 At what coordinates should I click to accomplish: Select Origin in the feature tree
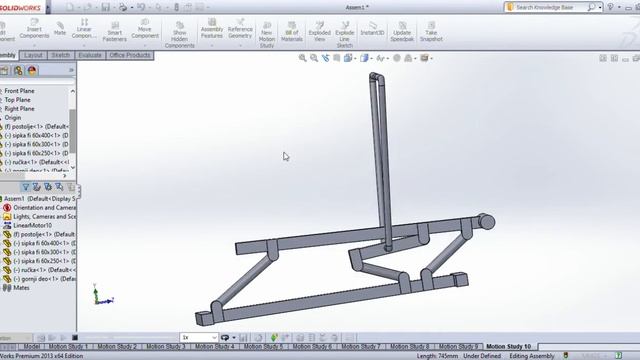click(13, 118)
